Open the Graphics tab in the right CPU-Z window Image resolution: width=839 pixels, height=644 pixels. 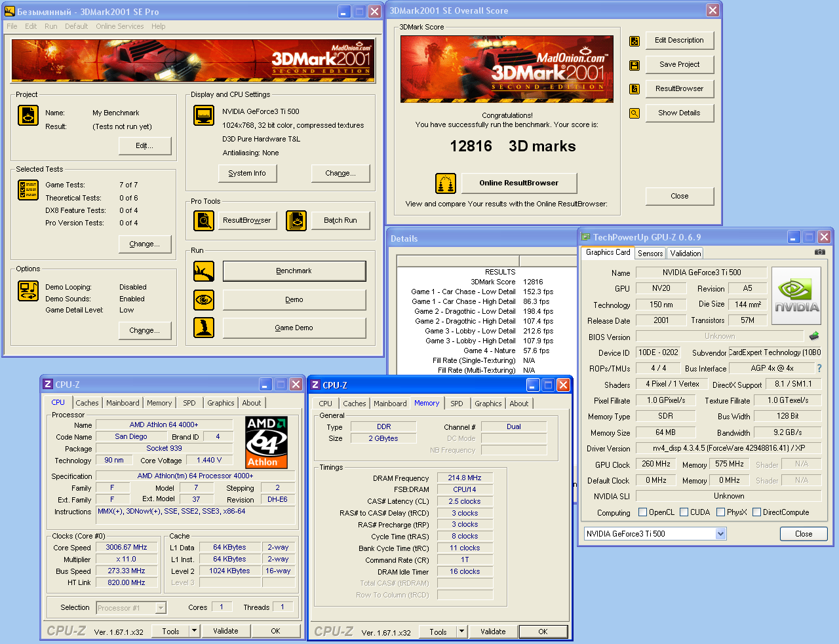pos(488,404)
